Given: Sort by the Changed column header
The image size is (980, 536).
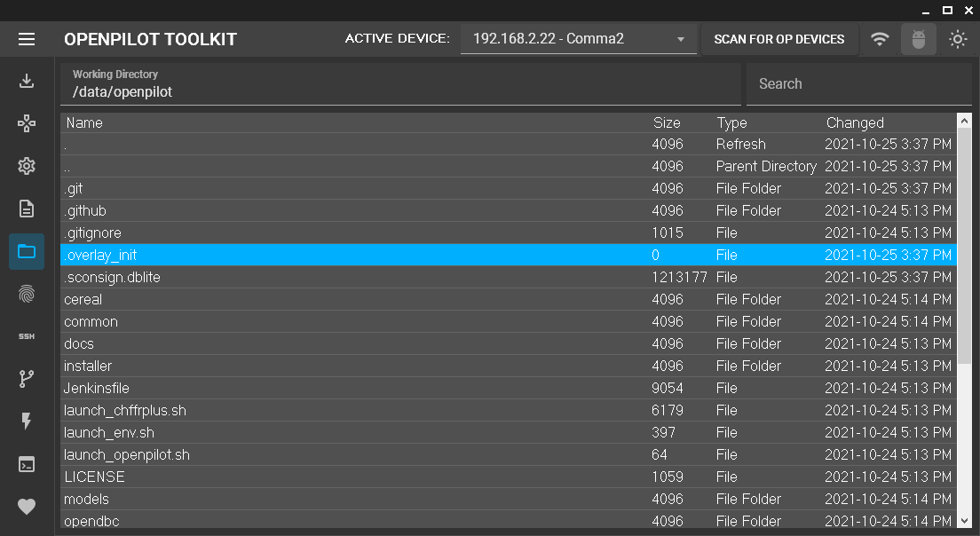Looking at the screenshot, I should 855,122.
